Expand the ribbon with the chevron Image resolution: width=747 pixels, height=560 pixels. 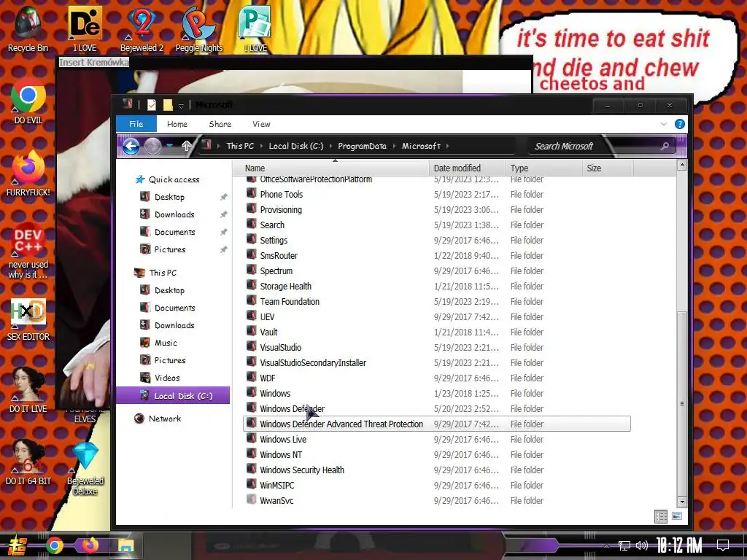tap(664, 124)
